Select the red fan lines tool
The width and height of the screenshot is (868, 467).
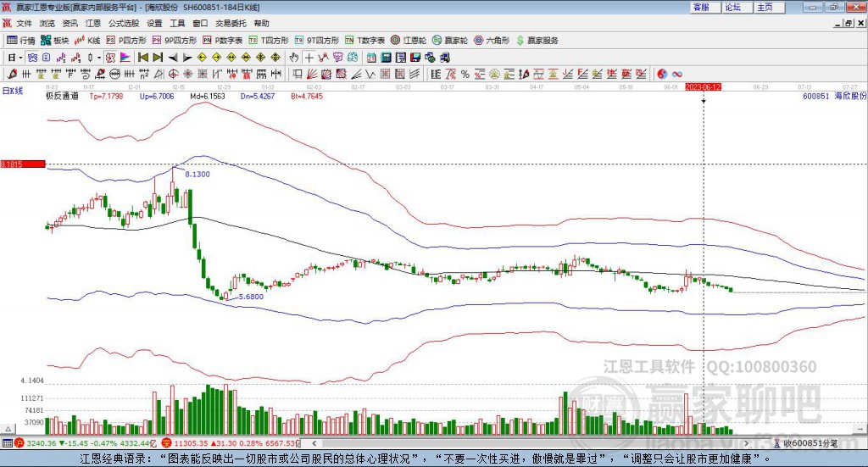coord(312,74)
